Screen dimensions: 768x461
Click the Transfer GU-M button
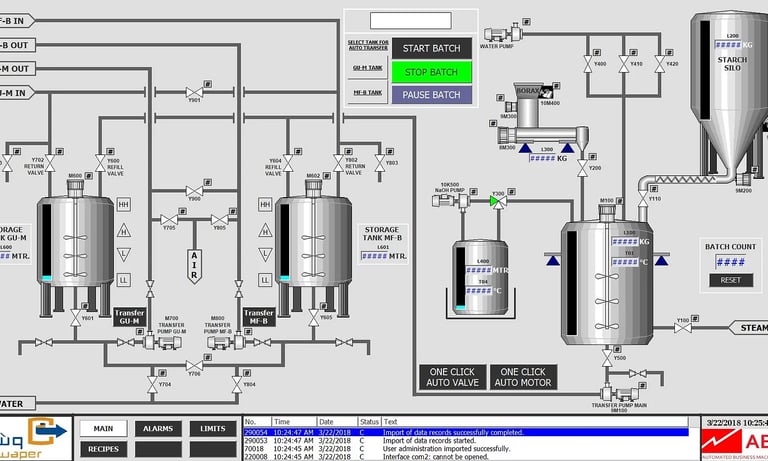click(129, 316)
